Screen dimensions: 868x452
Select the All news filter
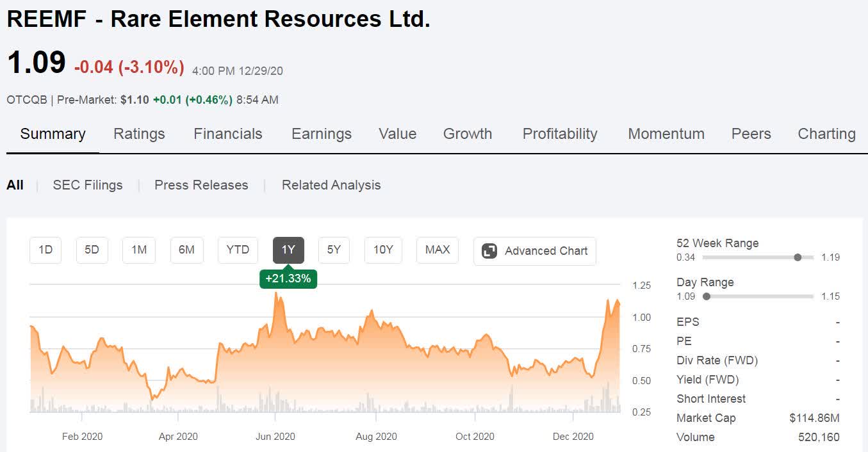pyautogui.click(x=14, y=185)
